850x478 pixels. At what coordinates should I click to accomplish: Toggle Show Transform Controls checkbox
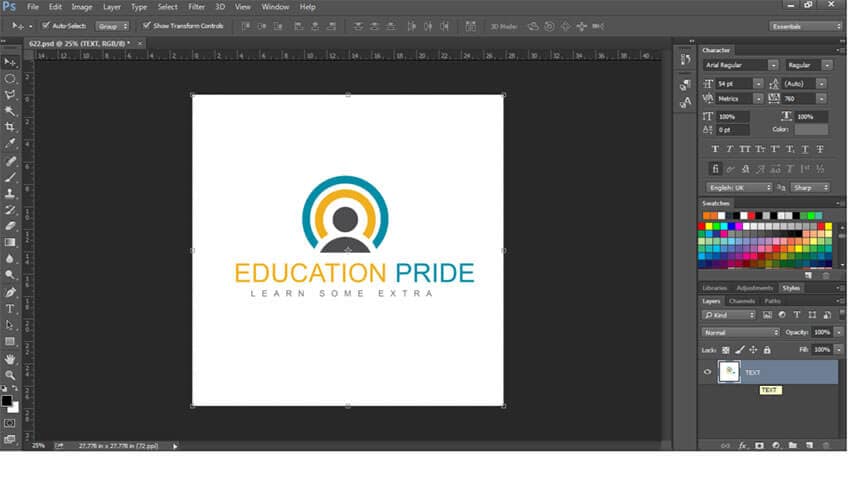(146, 25)
